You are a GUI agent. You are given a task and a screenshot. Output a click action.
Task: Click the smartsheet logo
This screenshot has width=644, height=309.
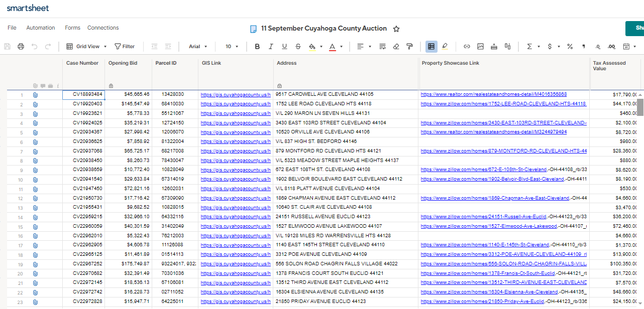[x=28, y=9]
